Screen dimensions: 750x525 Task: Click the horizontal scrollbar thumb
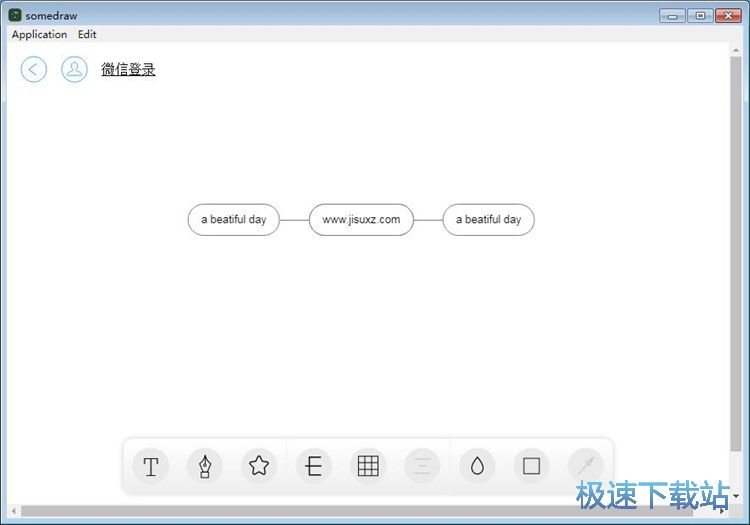(x=357, y=511)
